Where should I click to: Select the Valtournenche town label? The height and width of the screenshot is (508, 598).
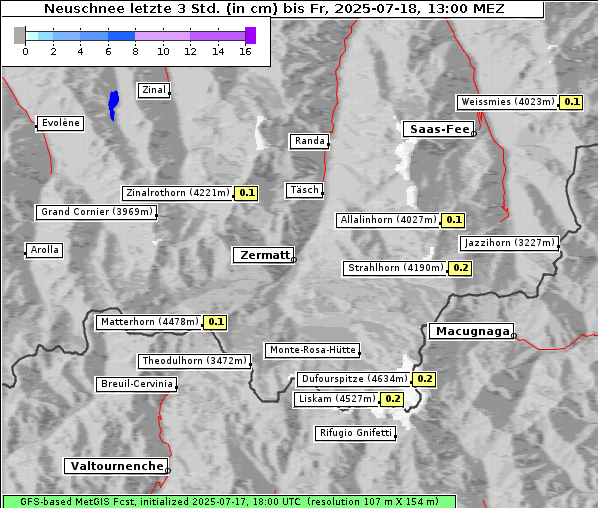tap(116, 466)
